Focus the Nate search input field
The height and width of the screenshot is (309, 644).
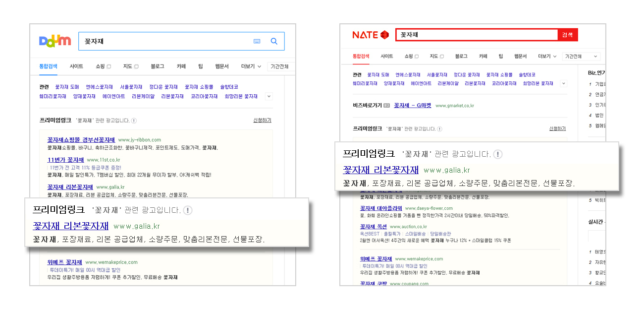[477, 35]
